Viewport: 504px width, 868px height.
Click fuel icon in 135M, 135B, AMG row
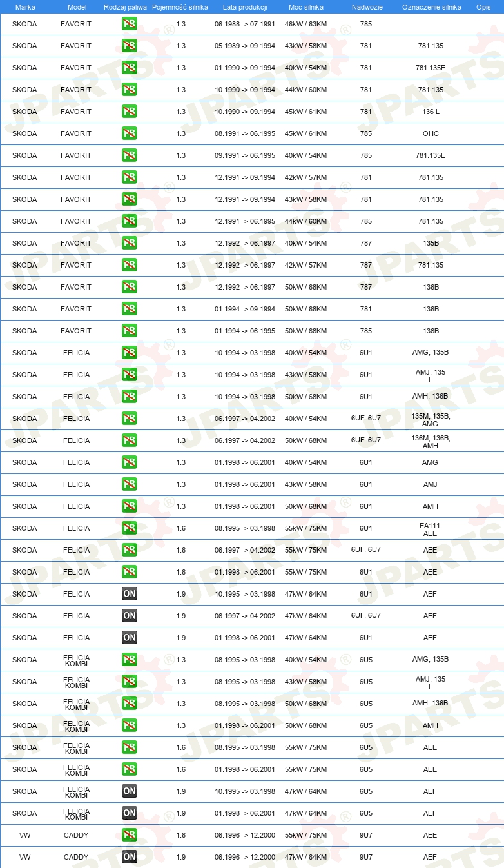129,419
